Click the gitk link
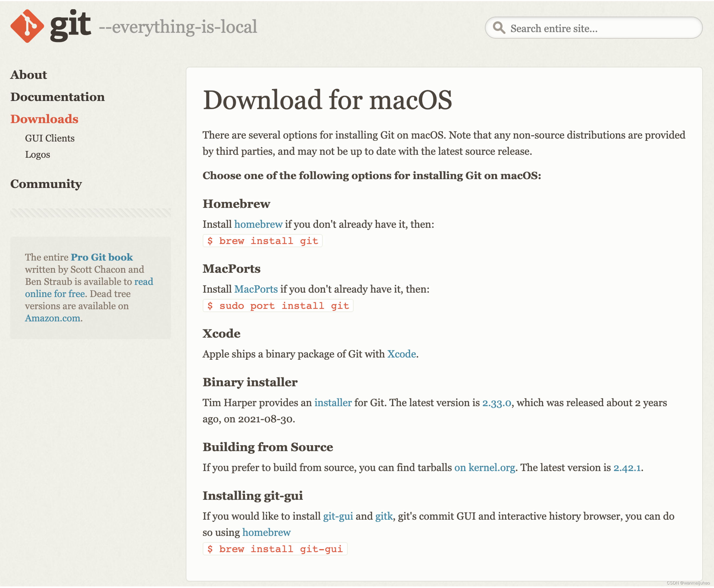This screenshot has width=714, height=588. pos(384,516)
